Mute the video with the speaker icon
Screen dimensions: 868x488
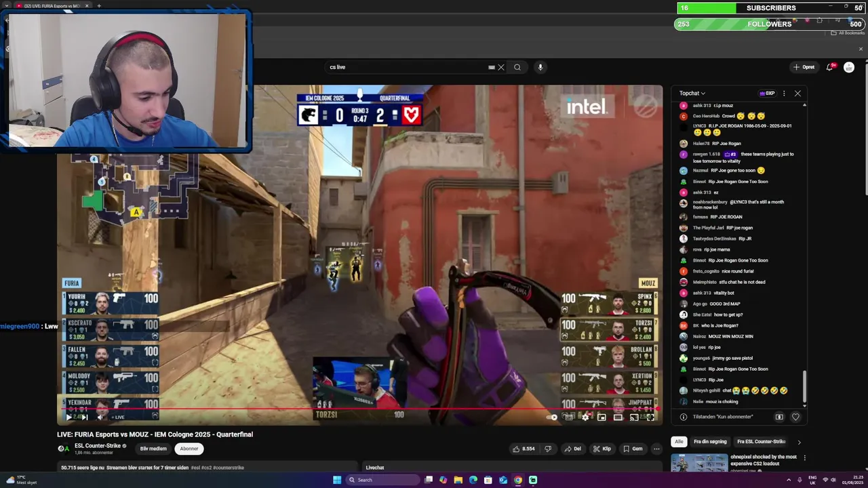100,417
